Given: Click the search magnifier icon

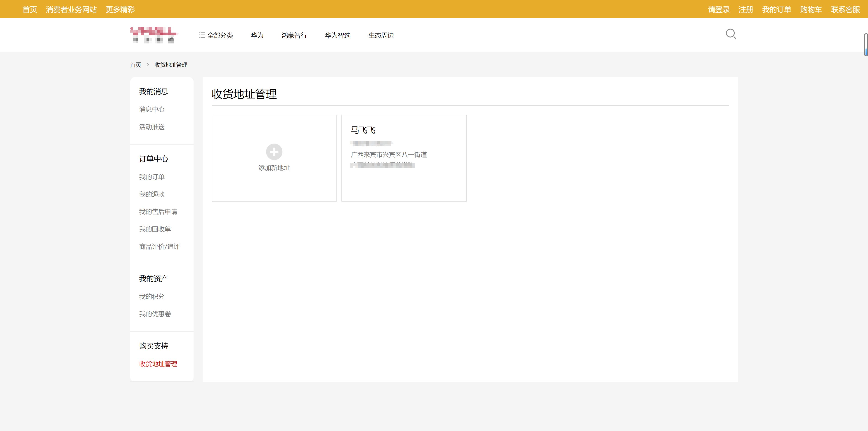Looking at the screenshot, I should (x=731, y=34).
